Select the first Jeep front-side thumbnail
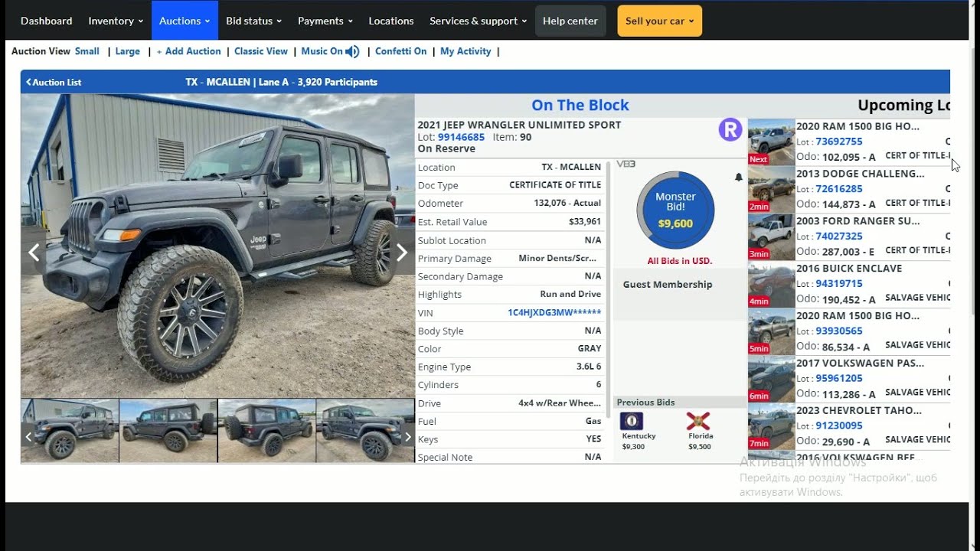Viewport: 980px width, 551px height. point(70,431)
